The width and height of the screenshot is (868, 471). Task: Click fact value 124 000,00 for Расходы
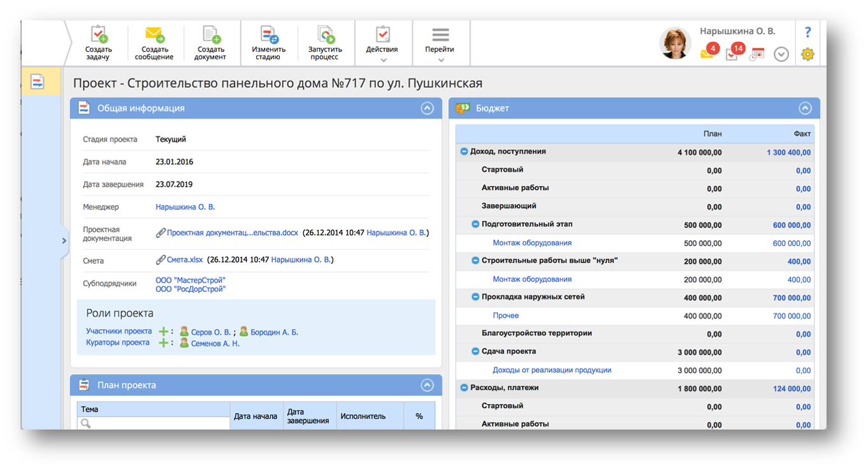792,389
